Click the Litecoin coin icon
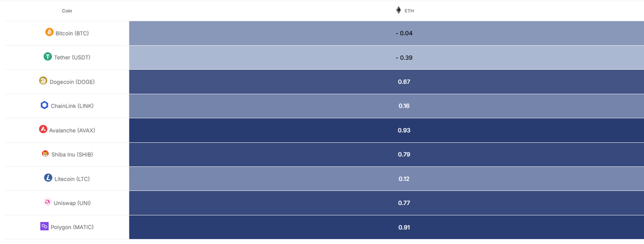Viewport: 644px width, 244px height. coord(48,178)
